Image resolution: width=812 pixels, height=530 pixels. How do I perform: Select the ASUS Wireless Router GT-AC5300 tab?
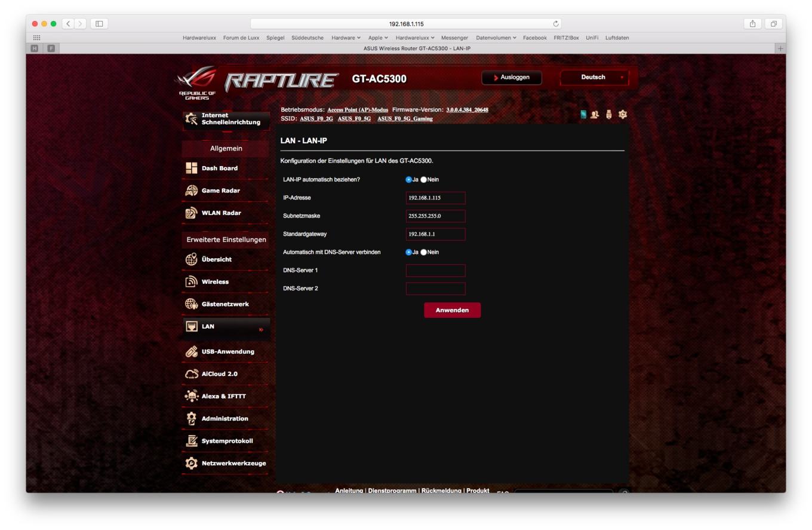[x=417, y=48]
